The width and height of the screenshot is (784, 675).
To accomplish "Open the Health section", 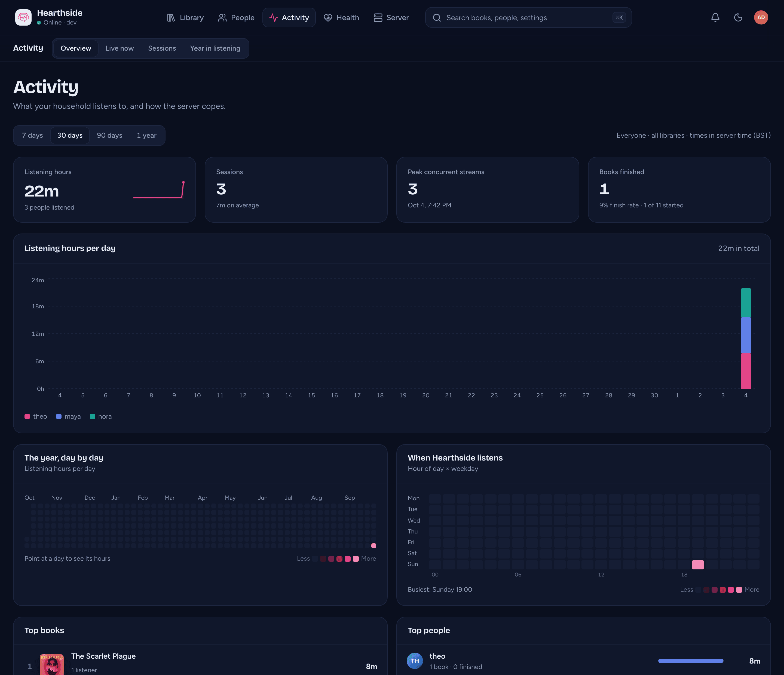I will pyautogui.click(x=341, y=17).
